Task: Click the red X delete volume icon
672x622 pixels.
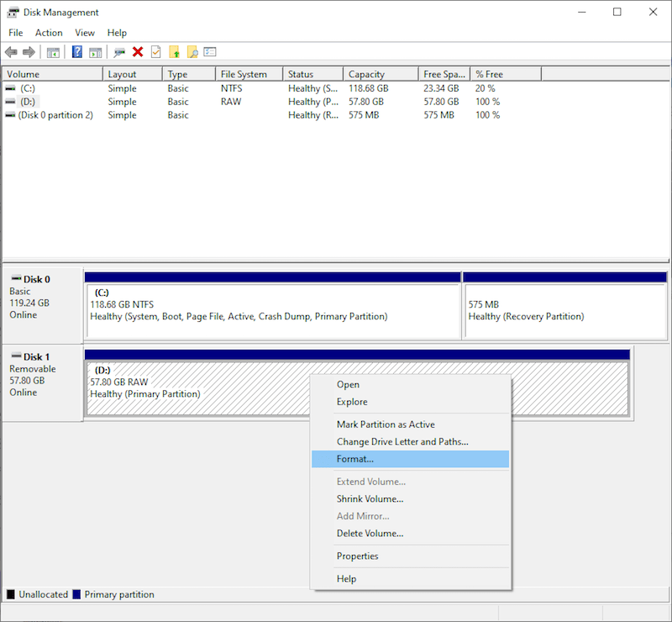Action: point(138,52)
